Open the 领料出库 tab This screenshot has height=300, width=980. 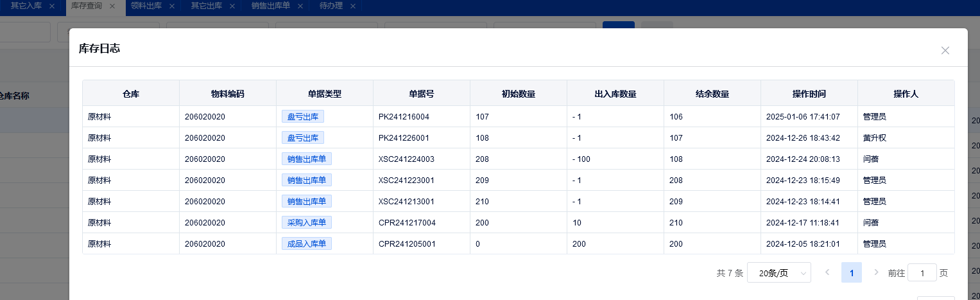(148, 6)
